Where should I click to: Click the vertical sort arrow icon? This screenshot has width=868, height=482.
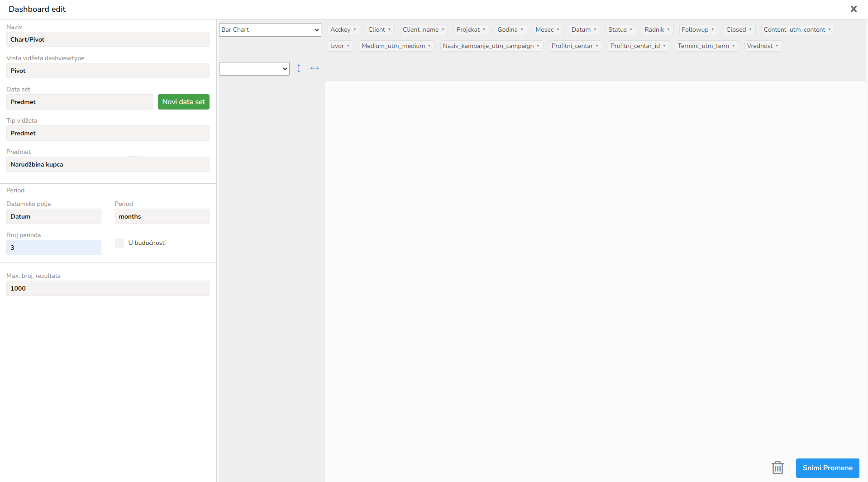pyautogui.click(x=299, y=68)
